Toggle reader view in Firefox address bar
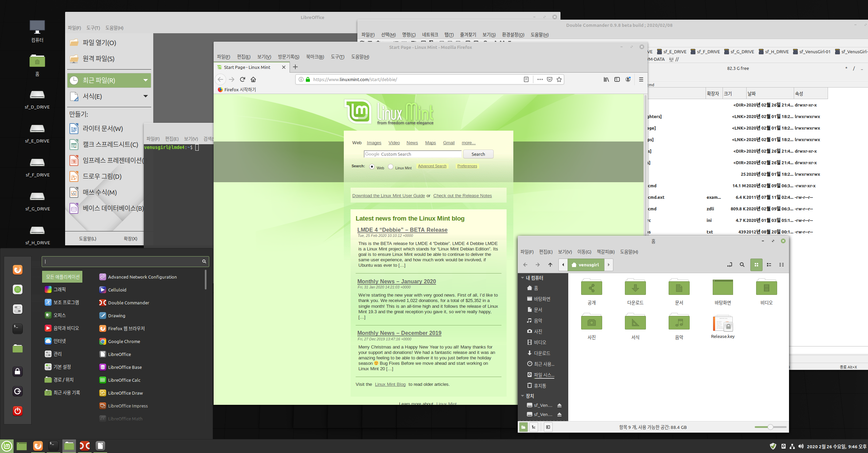The image size is (868, 453). 526,79
